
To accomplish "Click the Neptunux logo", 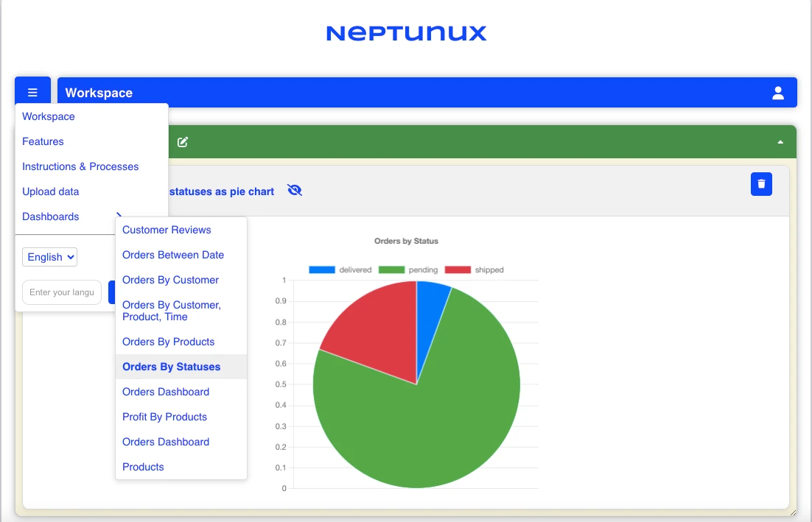I will (406, 33).
